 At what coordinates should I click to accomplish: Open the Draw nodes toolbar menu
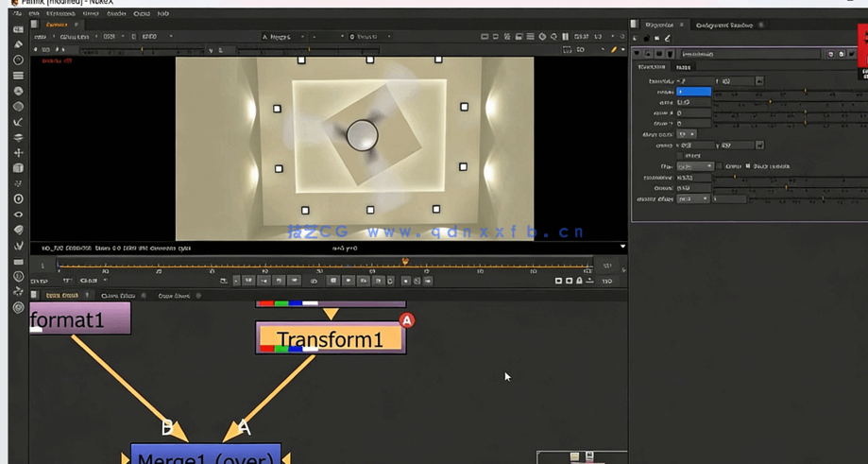(x=18, y=44)
